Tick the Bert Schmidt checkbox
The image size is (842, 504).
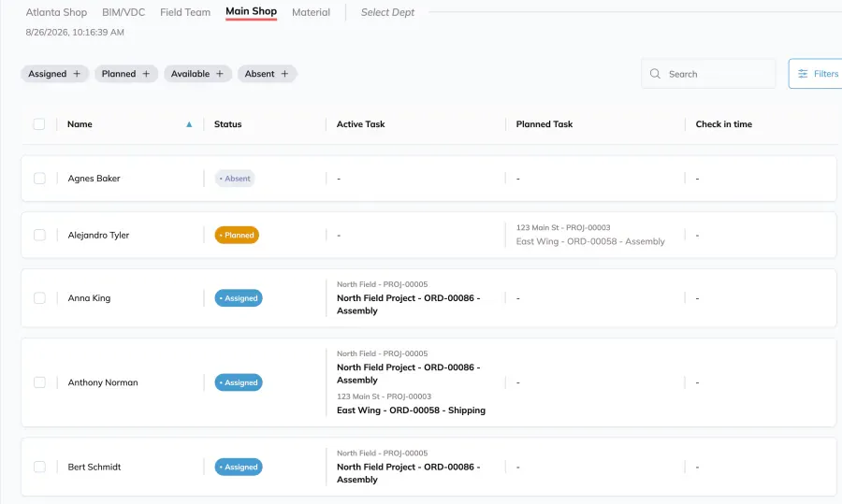point(39,467)
